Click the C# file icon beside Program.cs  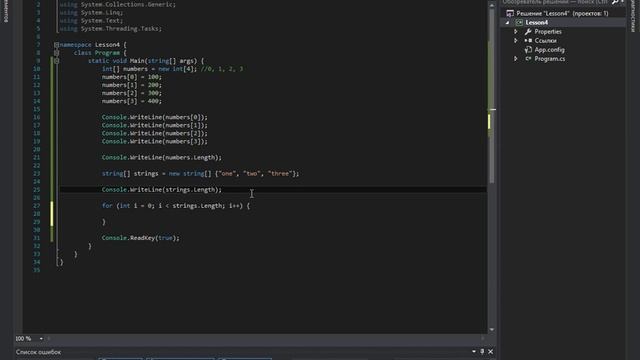[x=528, y=59]
